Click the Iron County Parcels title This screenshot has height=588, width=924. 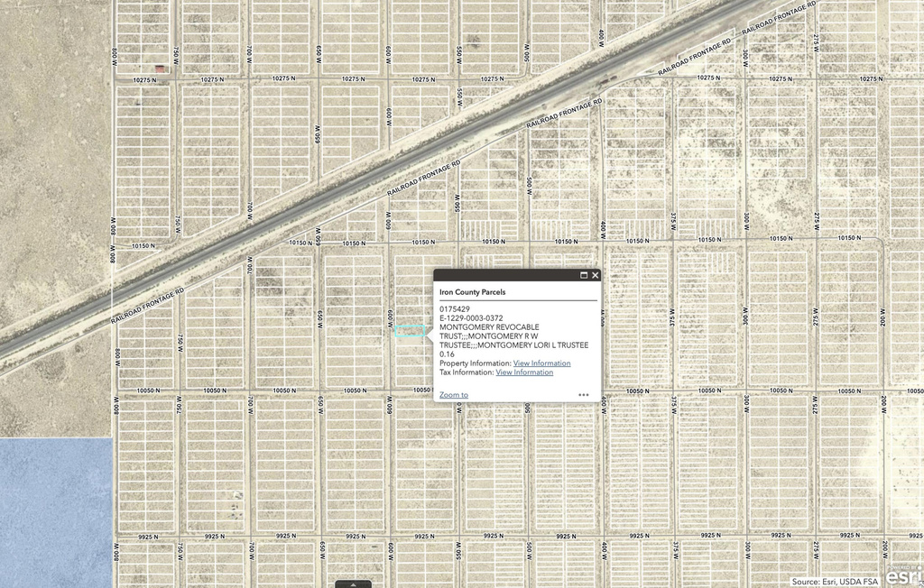(x=473, y=292)
